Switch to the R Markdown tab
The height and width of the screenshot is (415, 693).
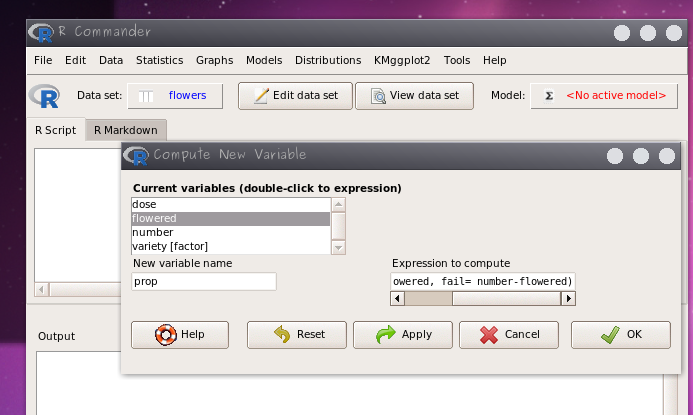(127, 130)
